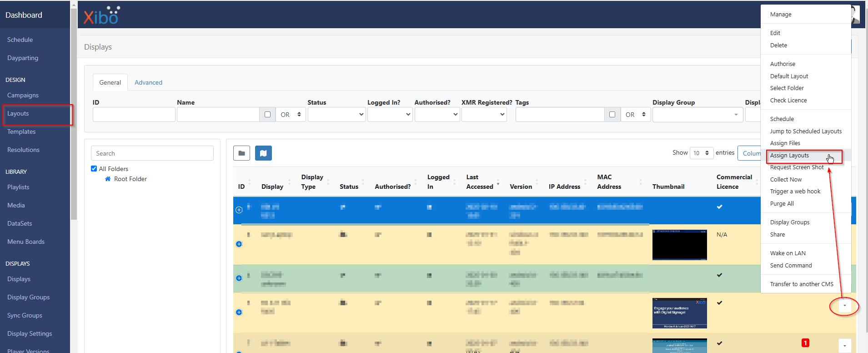Open the Name OR logic dropdown
This screenshot has width=868, height=353.
291,115
